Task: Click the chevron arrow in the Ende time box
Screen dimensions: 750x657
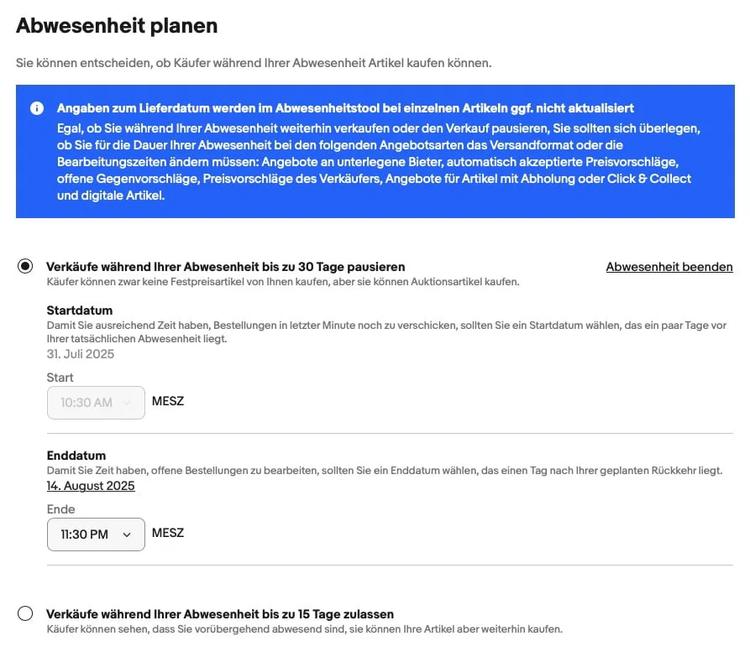Action: tap(126, 535)
